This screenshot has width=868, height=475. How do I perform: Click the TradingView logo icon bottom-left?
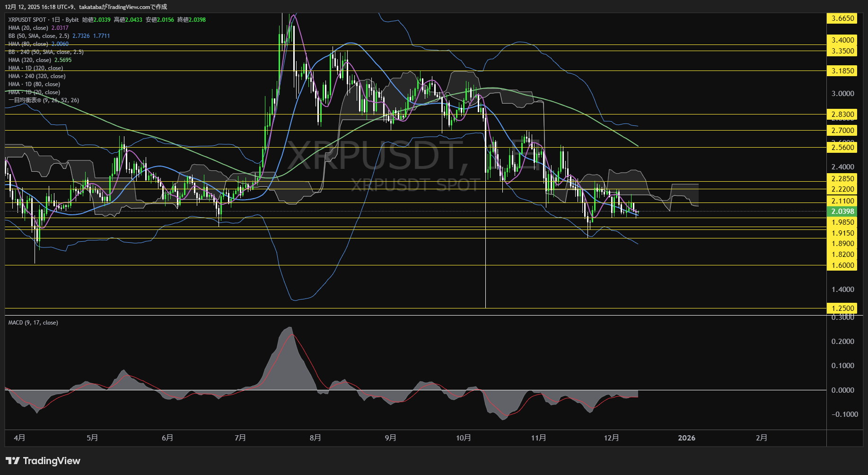click(x=14, y=460)
